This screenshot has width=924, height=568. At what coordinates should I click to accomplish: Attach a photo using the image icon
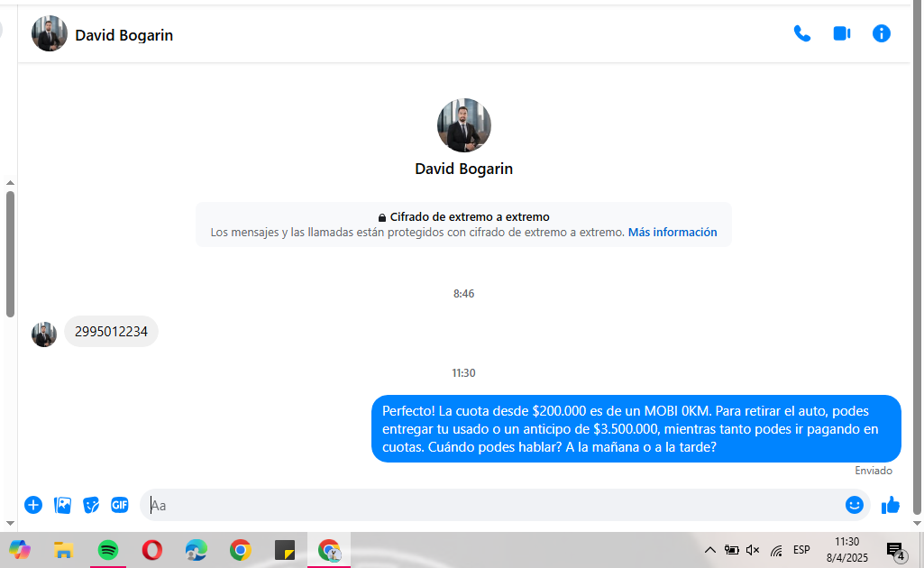pos(62,505)
